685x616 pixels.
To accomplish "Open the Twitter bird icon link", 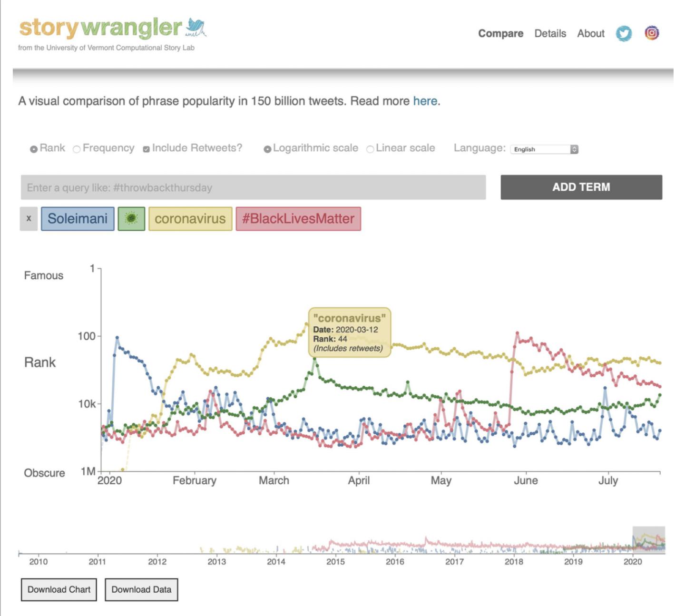I will [x=624, y=33].
